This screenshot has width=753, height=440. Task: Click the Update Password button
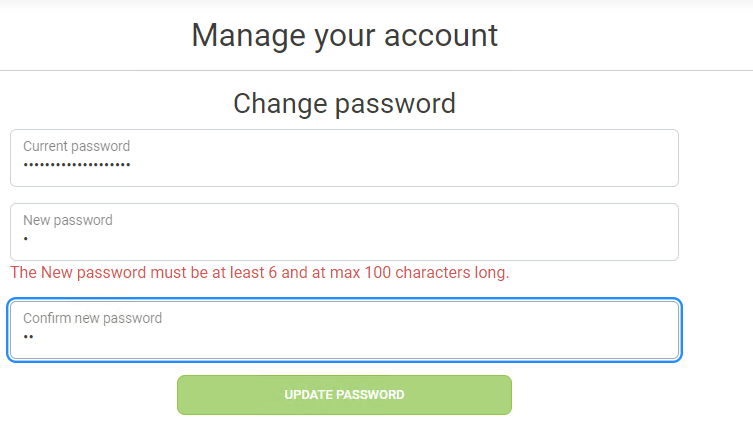click(344, 395)
